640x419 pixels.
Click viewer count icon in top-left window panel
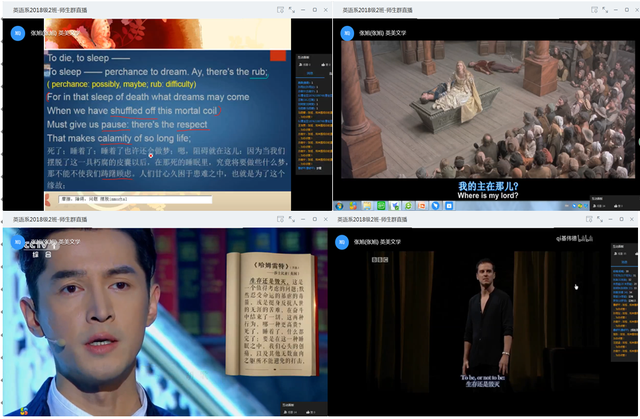301,64
